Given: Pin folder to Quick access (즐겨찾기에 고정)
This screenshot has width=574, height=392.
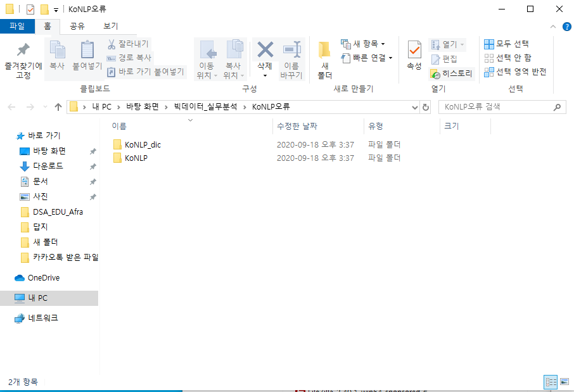Looking at the screenshot, I should point(23,60).
